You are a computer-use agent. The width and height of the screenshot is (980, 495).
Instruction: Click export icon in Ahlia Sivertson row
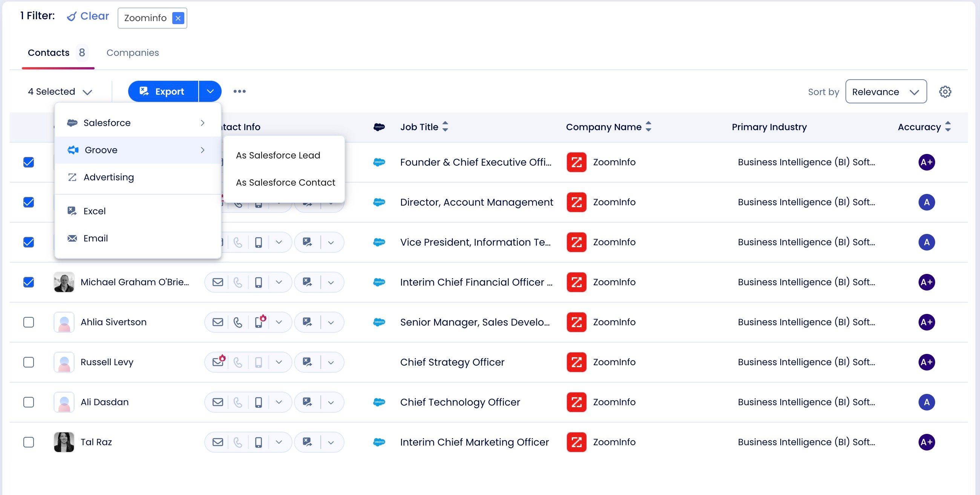[x=307, y=322]
